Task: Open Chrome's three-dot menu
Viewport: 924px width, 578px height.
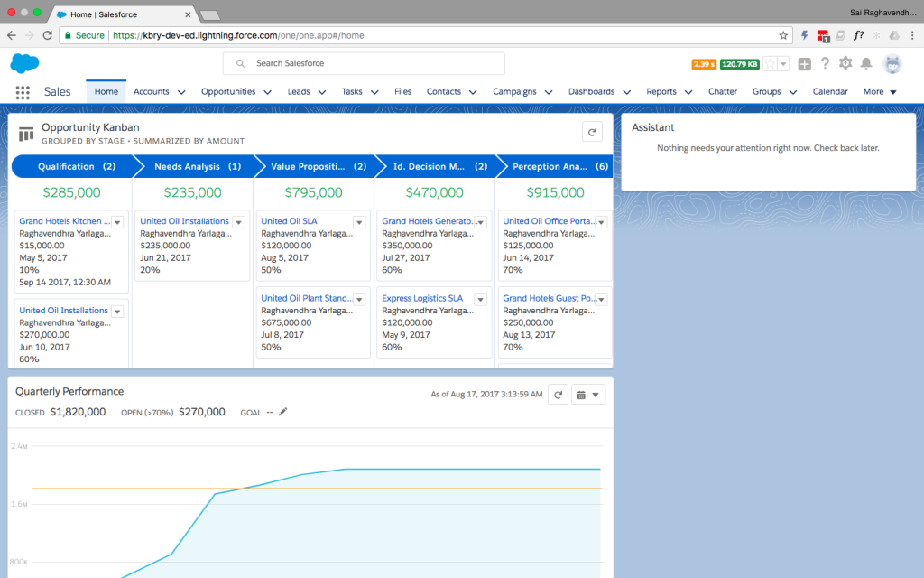Action: 912,35
